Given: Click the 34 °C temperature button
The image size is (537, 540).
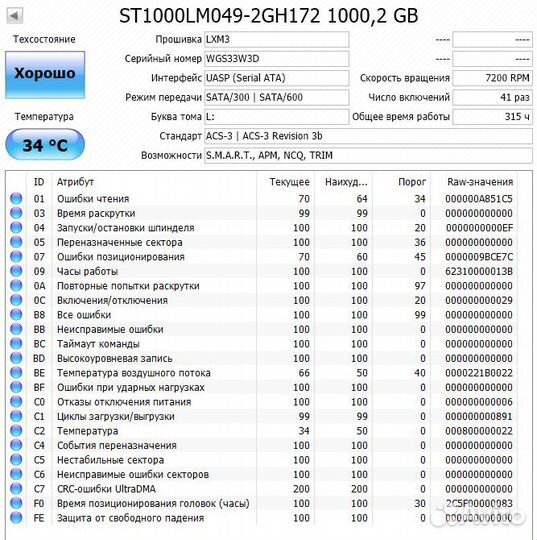Looking at the screenshot, I should click(45, 145).
